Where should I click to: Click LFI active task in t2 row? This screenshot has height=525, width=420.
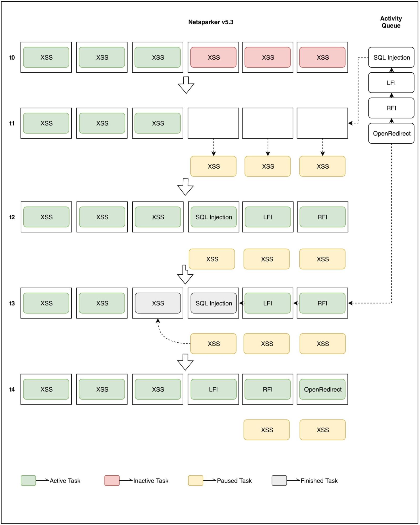[x=268, y=217]
